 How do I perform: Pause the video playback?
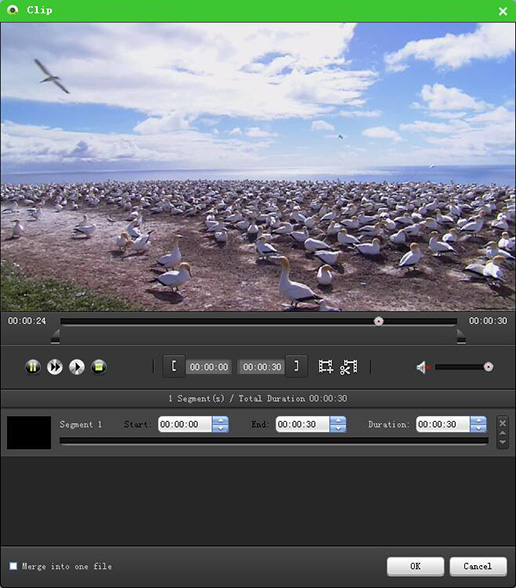(33, 367)
